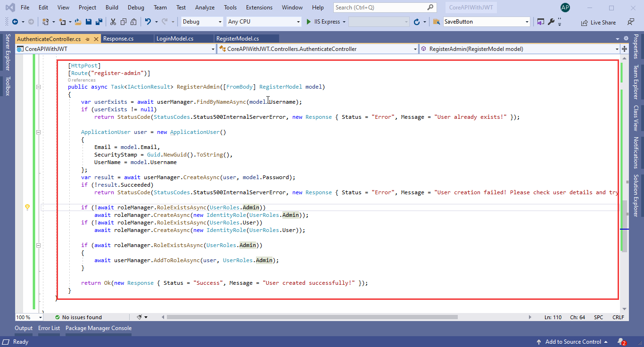Open the Error List panel tab
Viewport: 644px width, 347px height.
[x=49, y=328]
